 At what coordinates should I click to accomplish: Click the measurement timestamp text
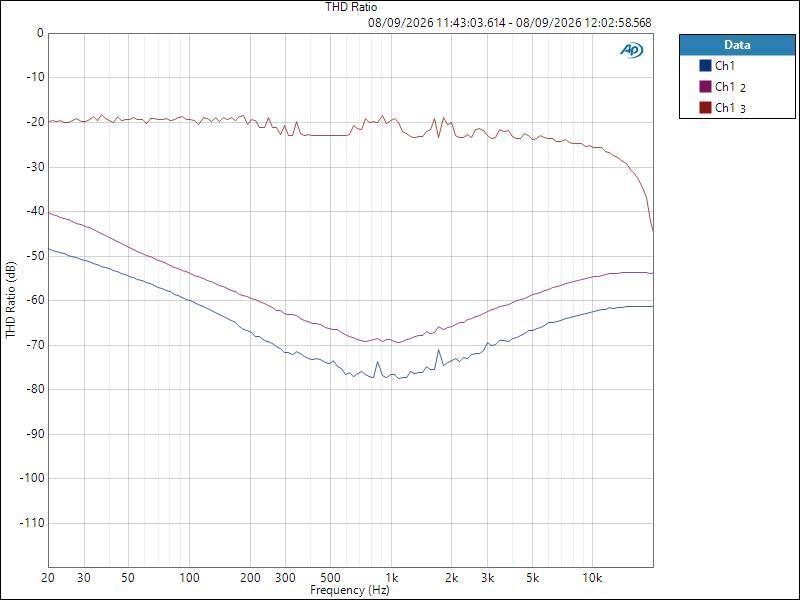(x=510, y=22)
